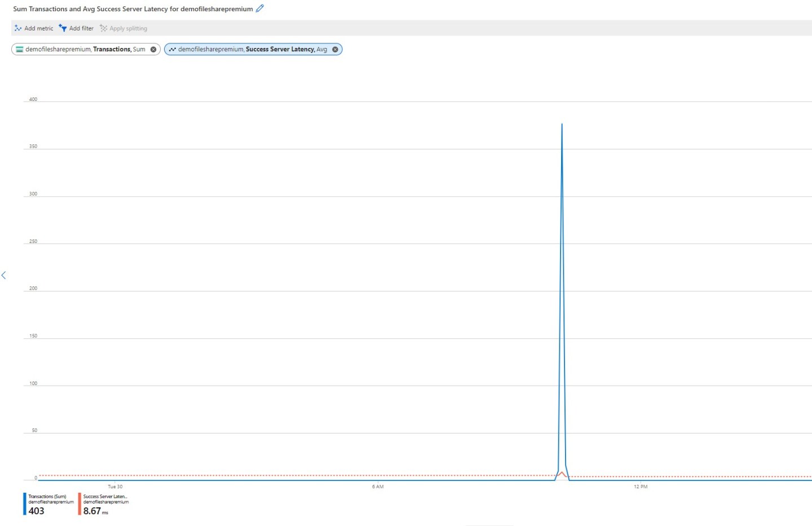The width and height of the screenshot is (812, 526).
Task: Click the funnel icon for Add filter
Action: tap(63, 28)
